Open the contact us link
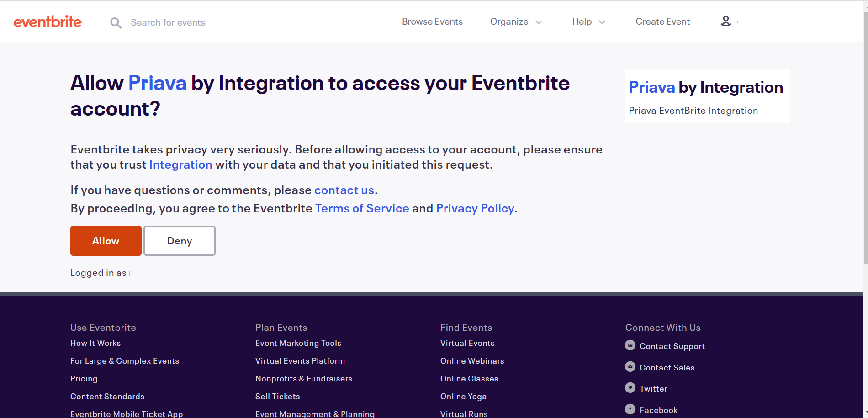 tap(344, 190)
